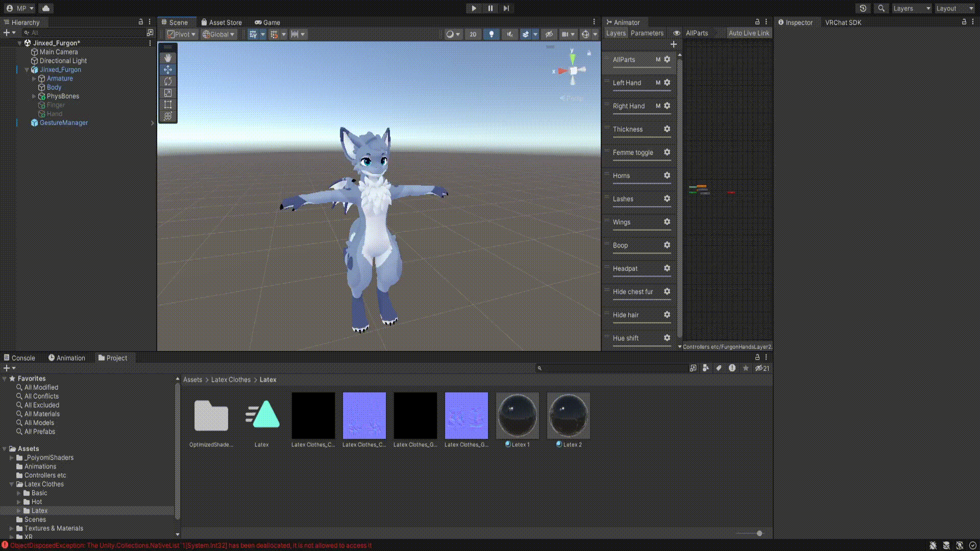Viewport: 980px width, 551px height.
Task: Open the Parameters tab in Animator
Action: pyautogui.click(x=647, y=33)
